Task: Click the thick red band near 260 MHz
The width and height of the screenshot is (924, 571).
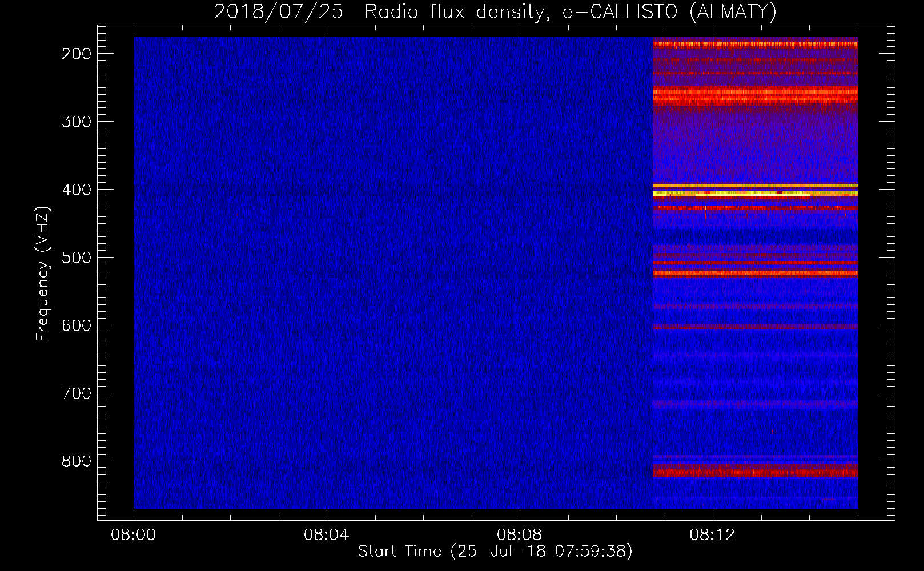Action: pos(755,95)
